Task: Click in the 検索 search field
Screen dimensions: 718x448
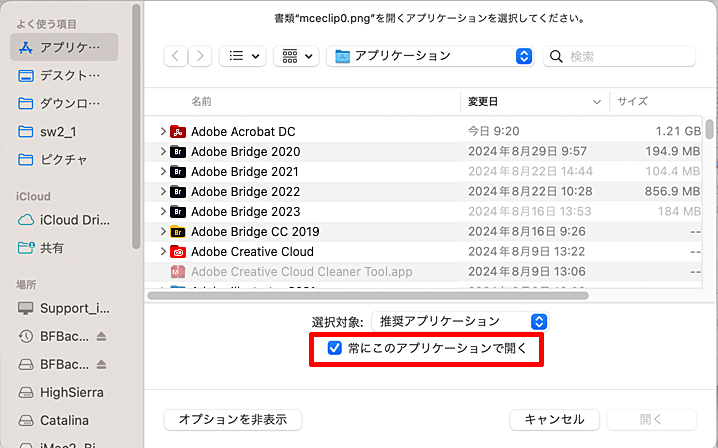Action: click(x=619, y=56)
